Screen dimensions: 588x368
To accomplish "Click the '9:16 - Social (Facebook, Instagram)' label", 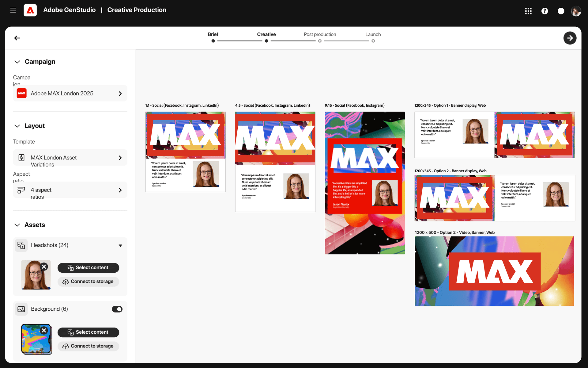I will click(355, 105).
